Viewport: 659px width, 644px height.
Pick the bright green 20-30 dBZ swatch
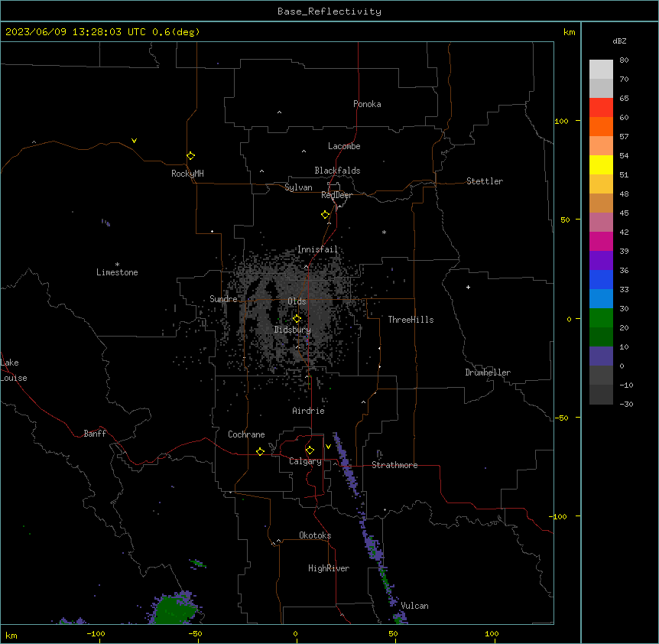click(601, 318)
